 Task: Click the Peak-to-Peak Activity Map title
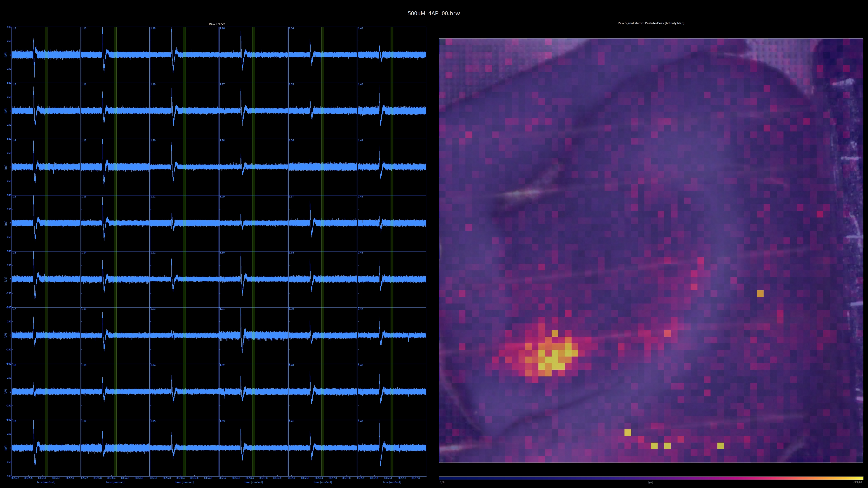[651, 23]
